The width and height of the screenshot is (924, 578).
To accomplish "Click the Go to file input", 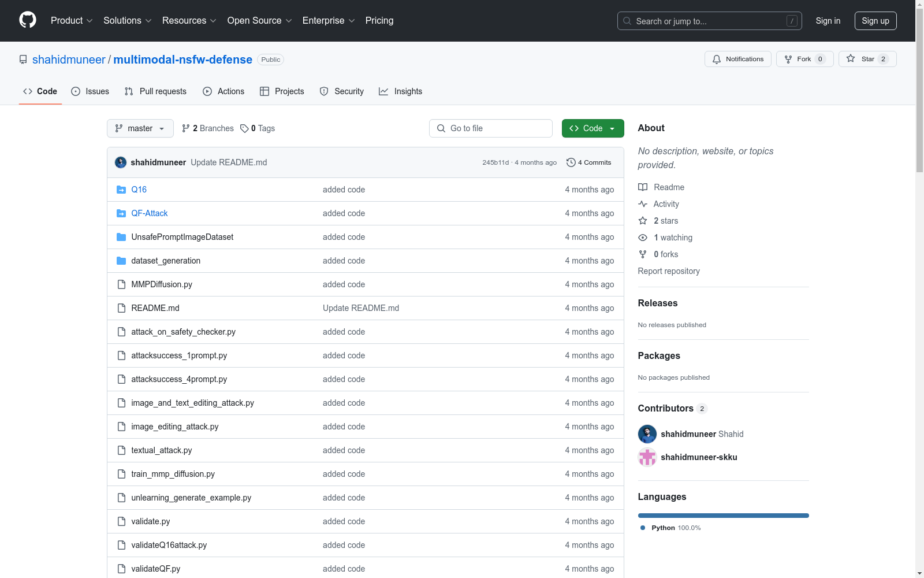I will pyautogui.click(x=491, y=128).
